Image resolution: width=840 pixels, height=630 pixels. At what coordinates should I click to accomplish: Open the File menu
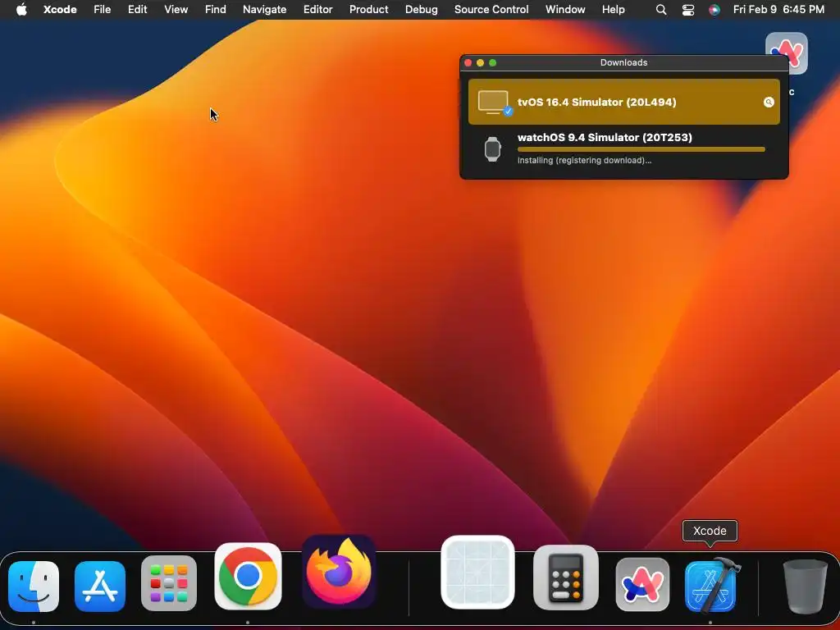(102, 10)
